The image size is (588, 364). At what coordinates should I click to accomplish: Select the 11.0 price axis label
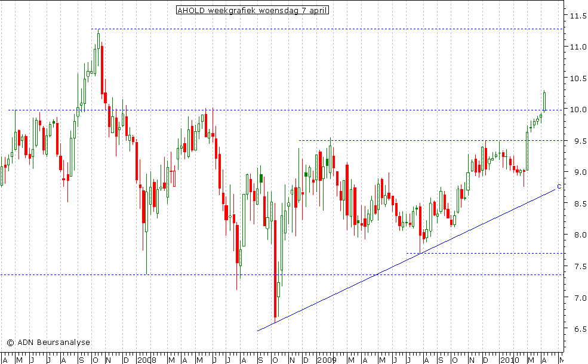[578, 47]
